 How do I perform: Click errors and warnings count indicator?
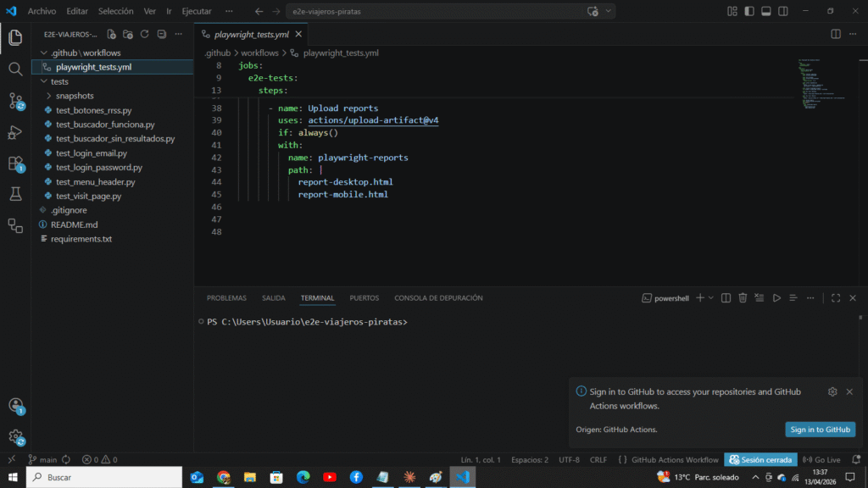[x=100, y=460]
